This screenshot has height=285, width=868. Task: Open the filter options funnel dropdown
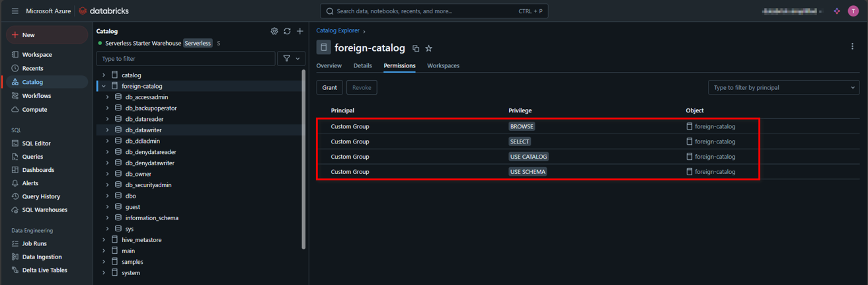tap(291, 58)
